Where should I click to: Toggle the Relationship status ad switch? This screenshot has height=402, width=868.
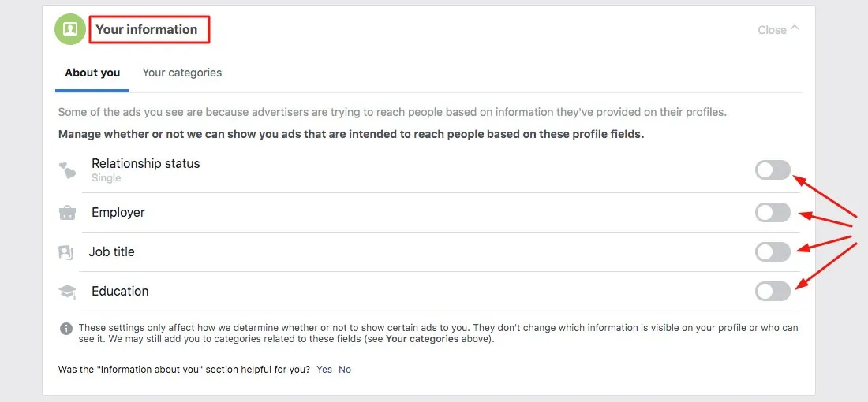click(x=772, y=170)
